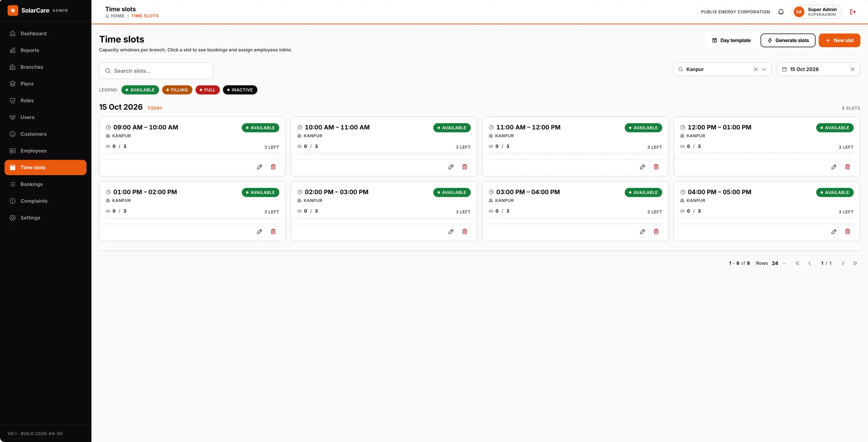Go to HOME breadcrumb link
Screen dimensions: 868x442
point(115,16)
